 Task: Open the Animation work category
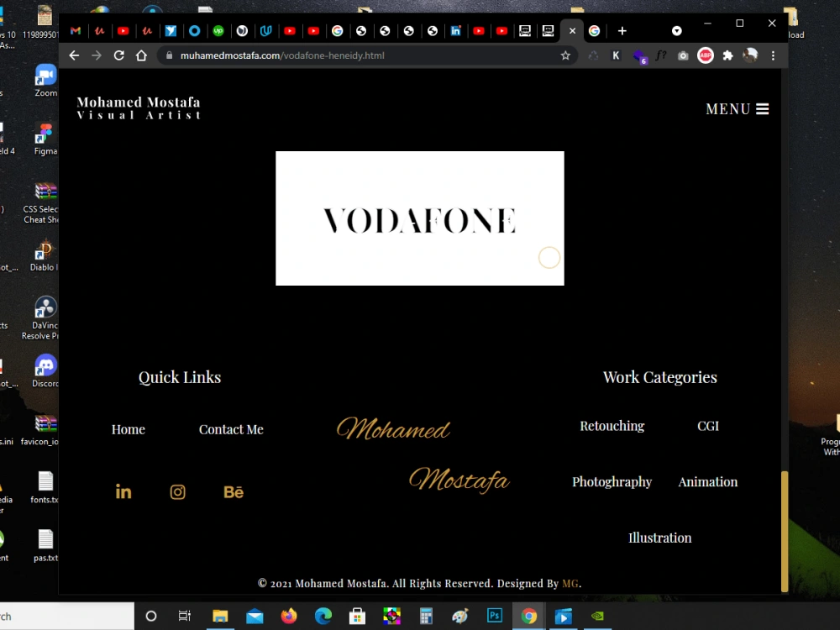pos(708,481)
